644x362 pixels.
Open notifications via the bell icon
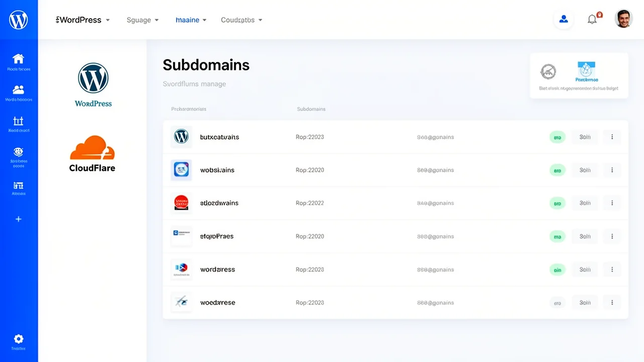(x=592, y=19)
